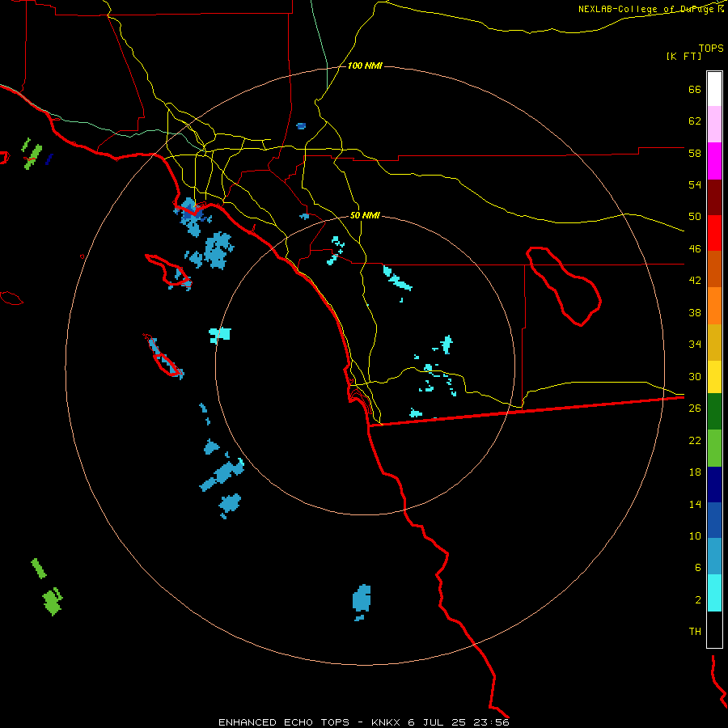Click the "6 JUL 25" date in caption

(x=438, y=722)
